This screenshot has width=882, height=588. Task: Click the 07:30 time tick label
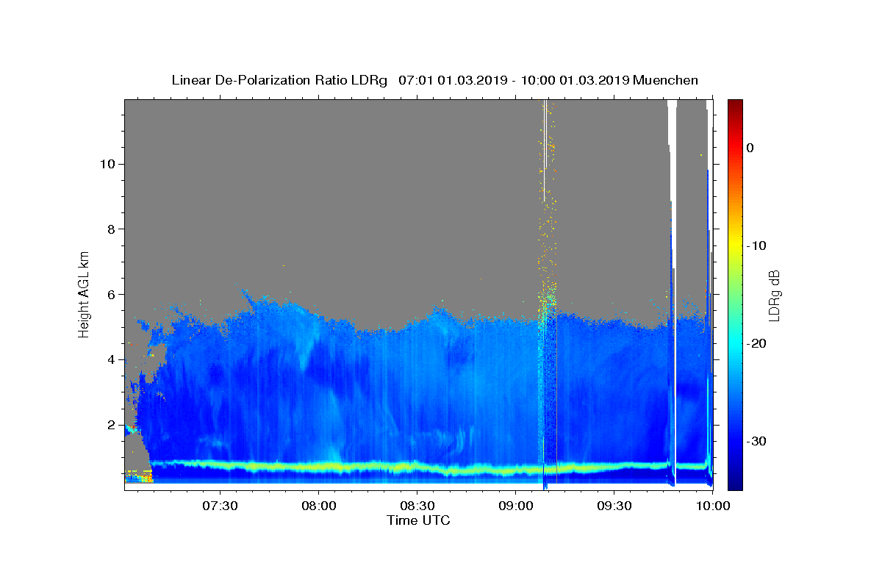(220, 506)
